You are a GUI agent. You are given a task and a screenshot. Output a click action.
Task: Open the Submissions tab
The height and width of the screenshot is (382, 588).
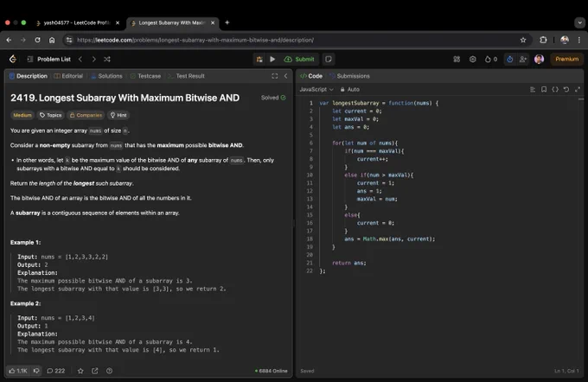pyautogui.click(x=349, y=76)
